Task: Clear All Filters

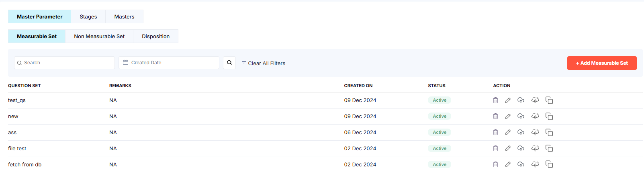Action: (x=264, y=63)
